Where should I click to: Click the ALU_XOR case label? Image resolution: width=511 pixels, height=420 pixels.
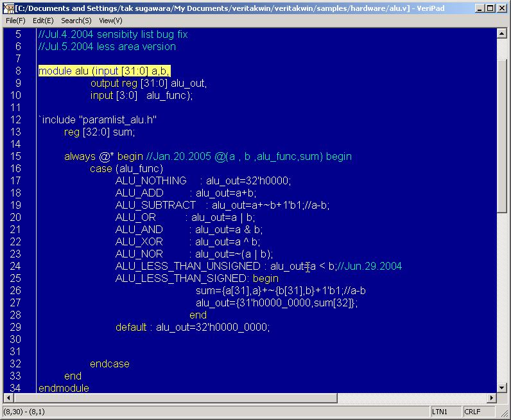click(x=139, y=241)
